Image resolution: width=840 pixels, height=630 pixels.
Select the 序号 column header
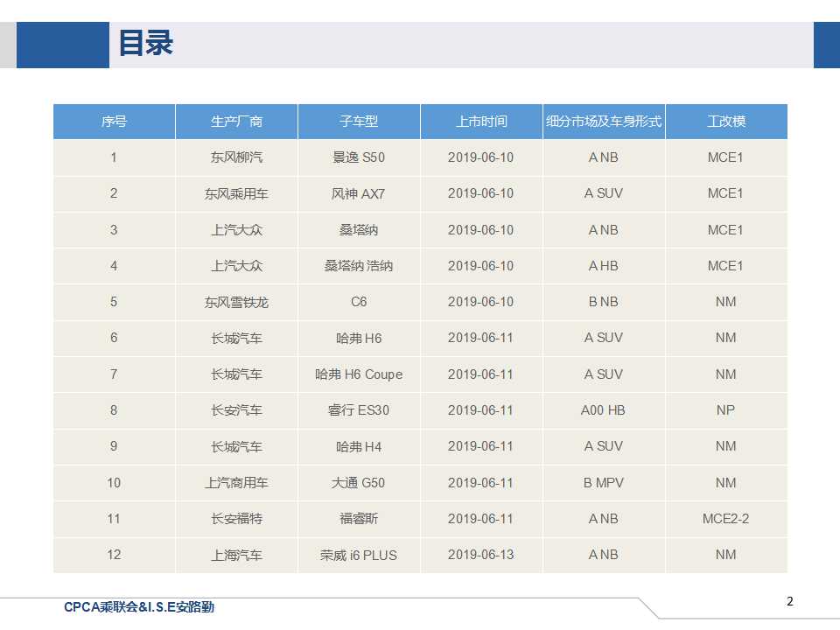click(114, 122)
